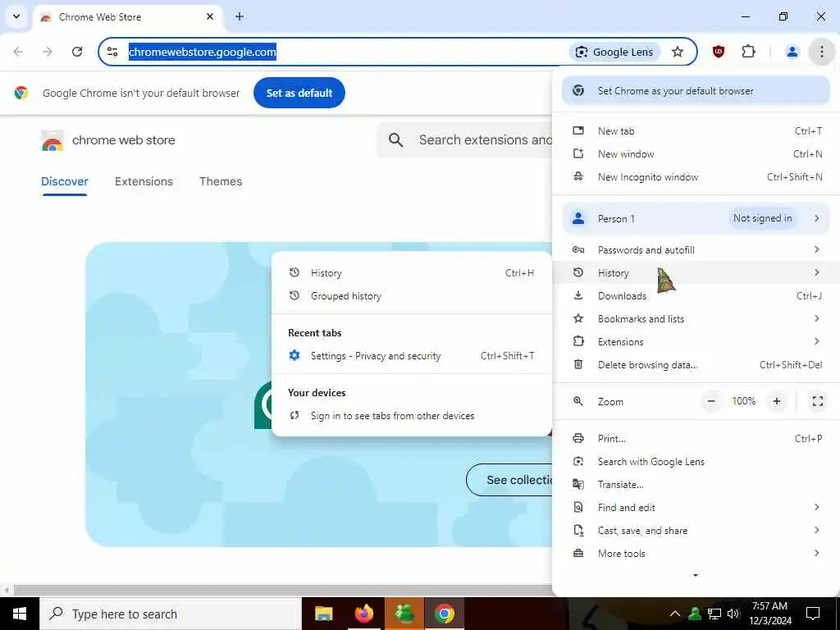Choose New window from the menu
Image resolution: width=840 pixels, height=630 pixels.
696,154
